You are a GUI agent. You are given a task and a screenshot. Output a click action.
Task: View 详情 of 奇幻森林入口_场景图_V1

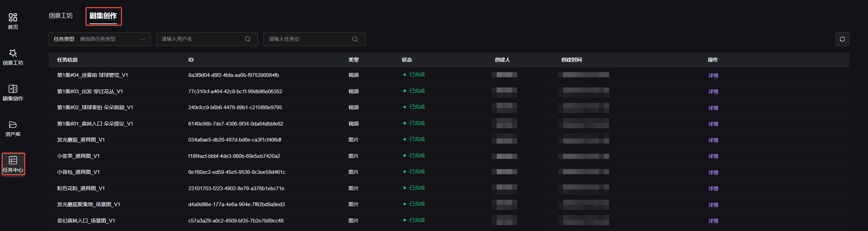[x=713, y=221]
